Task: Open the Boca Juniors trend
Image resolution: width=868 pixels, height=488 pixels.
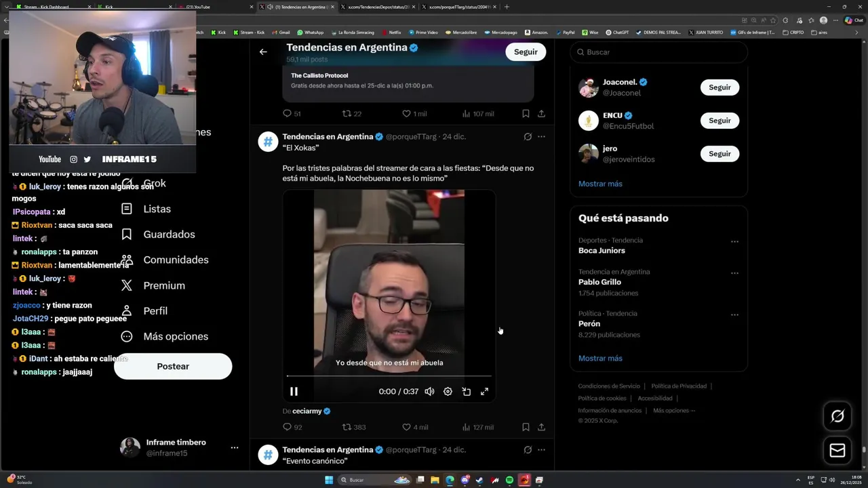Action: click(601, 250)
